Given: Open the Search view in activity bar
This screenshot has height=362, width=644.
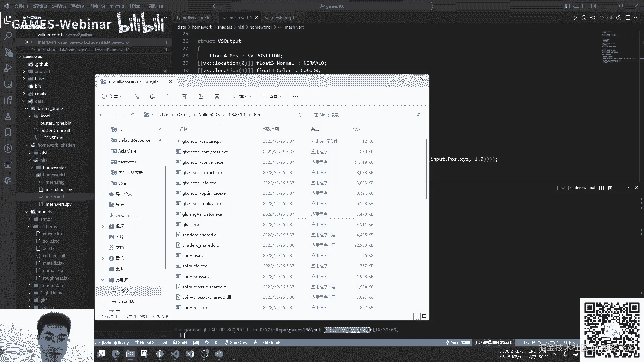Looking at the screenshot, I should coord(8,36).
